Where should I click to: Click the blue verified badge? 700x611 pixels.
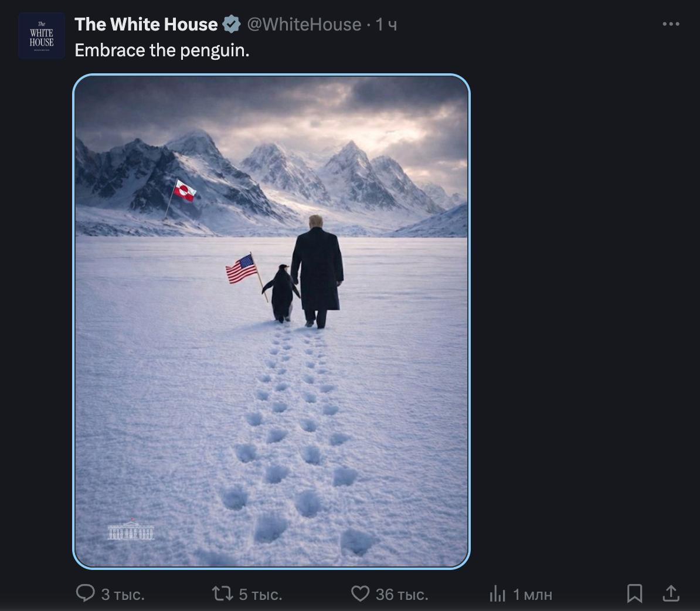tap(232, 25)
